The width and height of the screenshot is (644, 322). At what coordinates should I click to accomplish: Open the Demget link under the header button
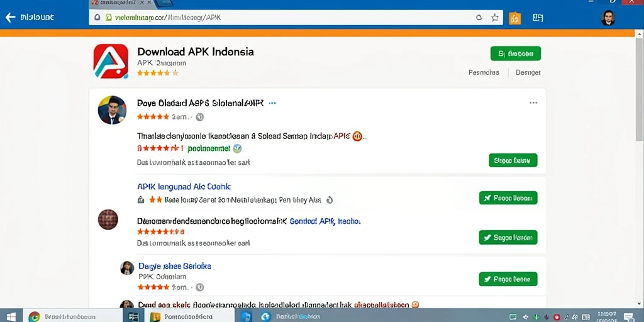pyautogui.click(x=528, y=73)
